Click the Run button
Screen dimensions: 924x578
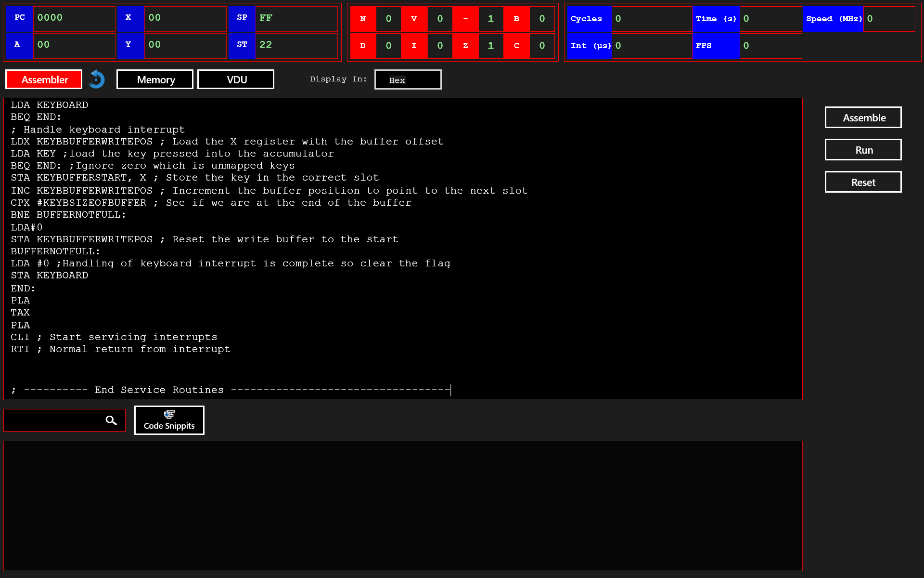(863, 150)
